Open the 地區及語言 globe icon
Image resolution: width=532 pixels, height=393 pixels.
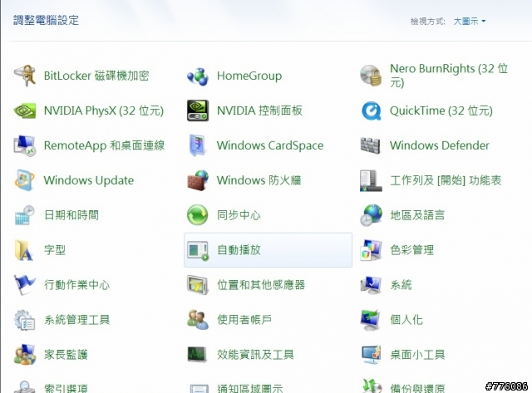click(371, 215)
